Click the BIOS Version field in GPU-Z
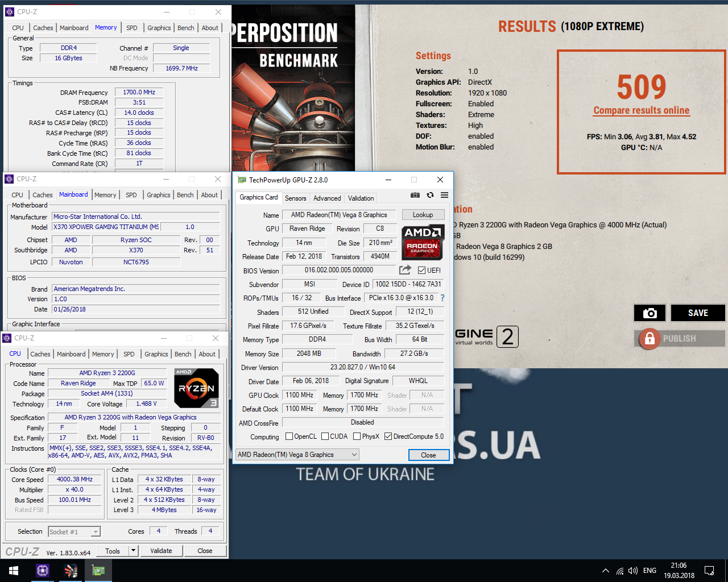 tap(339, 271)
